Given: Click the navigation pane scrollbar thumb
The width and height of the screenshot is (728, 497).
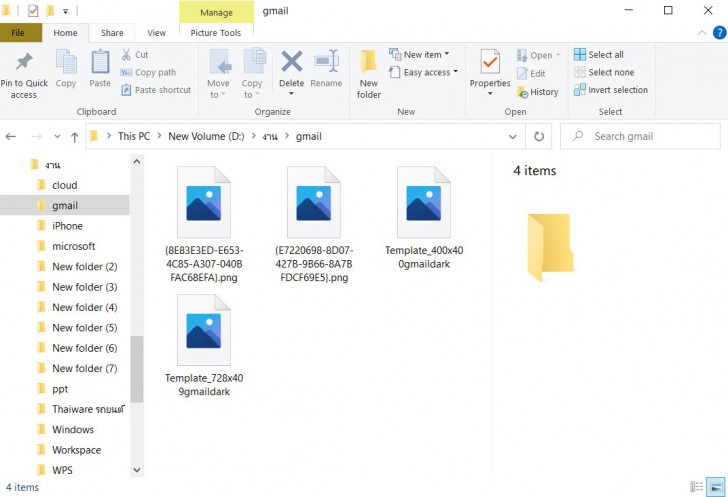Looking at the screenshot, I should (136, 369).
